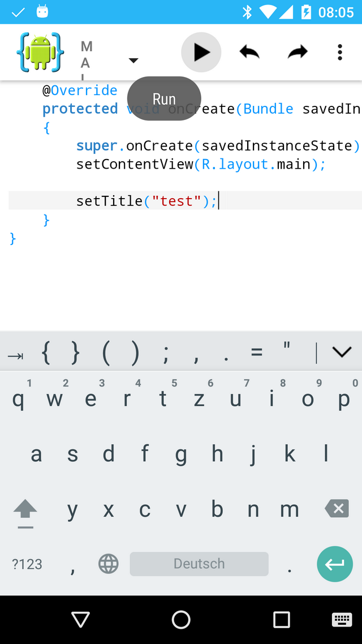Redo the last undone edit
The image size is (362, 644).
[298, 52]
